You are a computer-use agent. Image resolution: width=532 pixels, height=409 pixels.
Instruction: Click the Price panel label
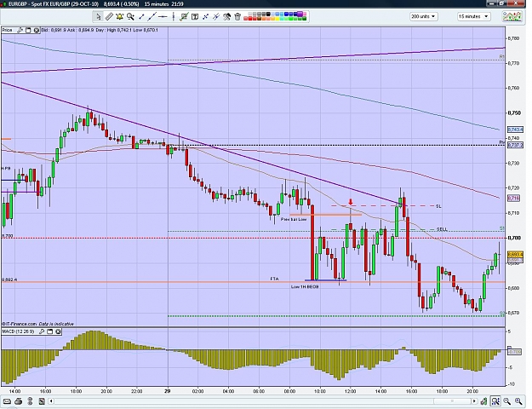(x=7, y=30)
